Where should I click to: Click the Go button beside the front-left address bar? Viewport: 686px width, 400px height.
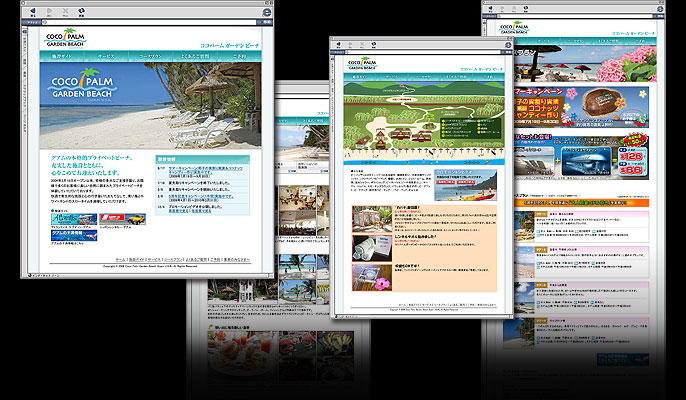[x=265, y=22]
